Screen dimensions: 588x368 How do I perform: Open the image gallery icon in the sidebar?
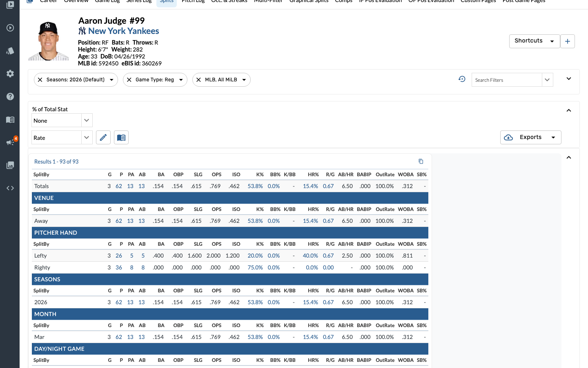coord(10,165)
